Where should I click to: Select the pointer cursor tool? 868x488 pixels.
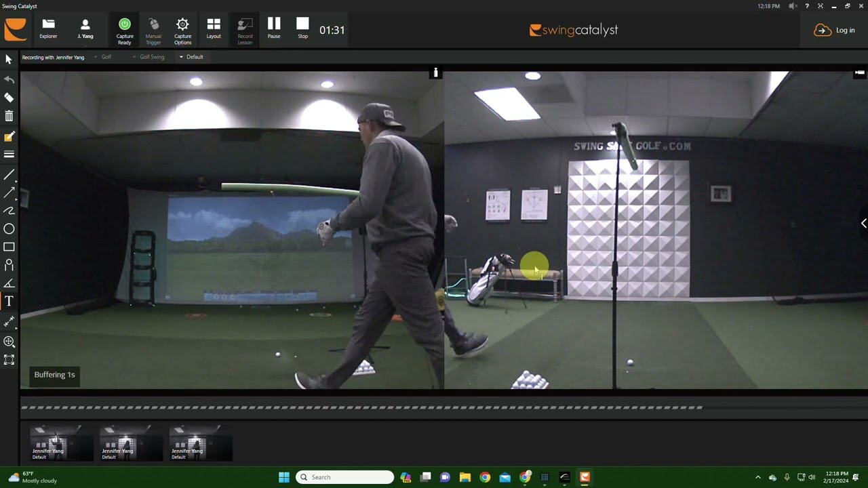click(x=9, y=60)
